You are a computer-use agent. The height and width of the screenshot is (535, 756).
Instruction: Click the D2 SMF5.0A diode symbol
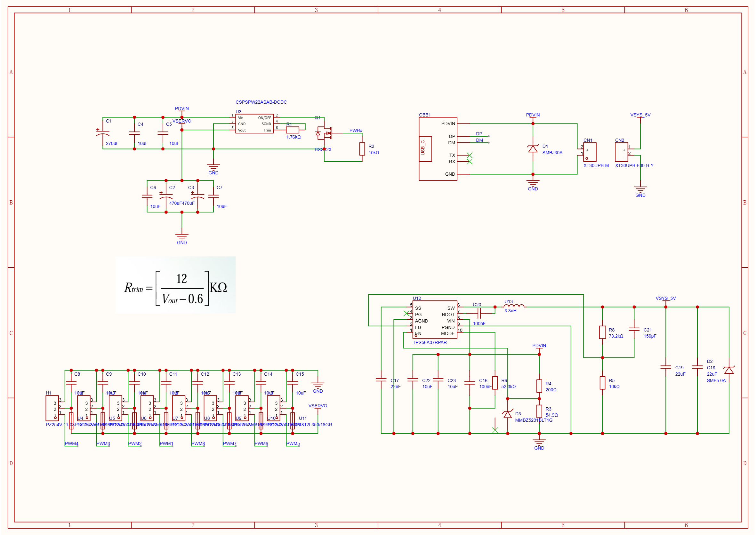tap(729, 370)
